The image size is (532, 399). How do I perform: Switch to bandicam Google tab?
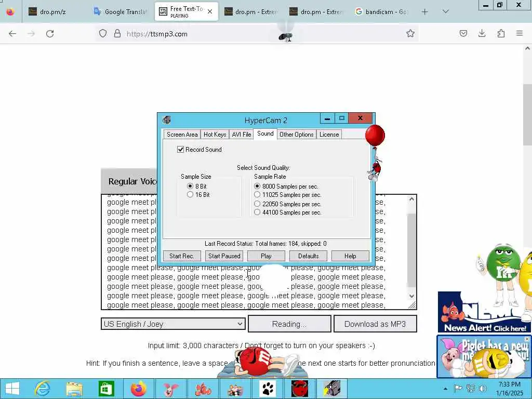click(381, 12)
